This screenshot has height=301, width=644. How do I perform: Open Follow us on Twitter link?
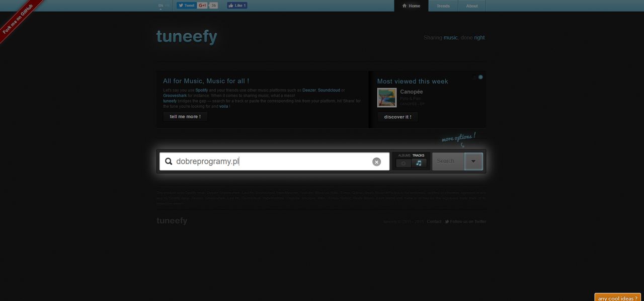pos(465,221)
